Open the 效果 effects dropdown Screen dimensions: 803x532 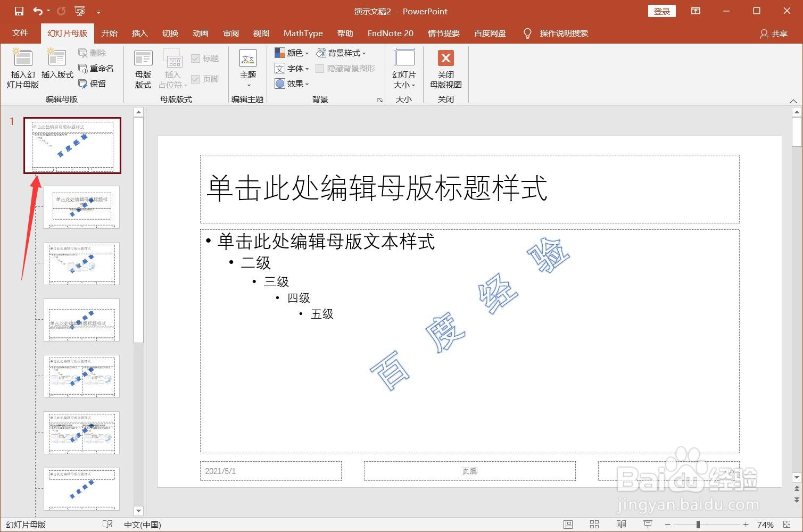(x=292, y=84)
